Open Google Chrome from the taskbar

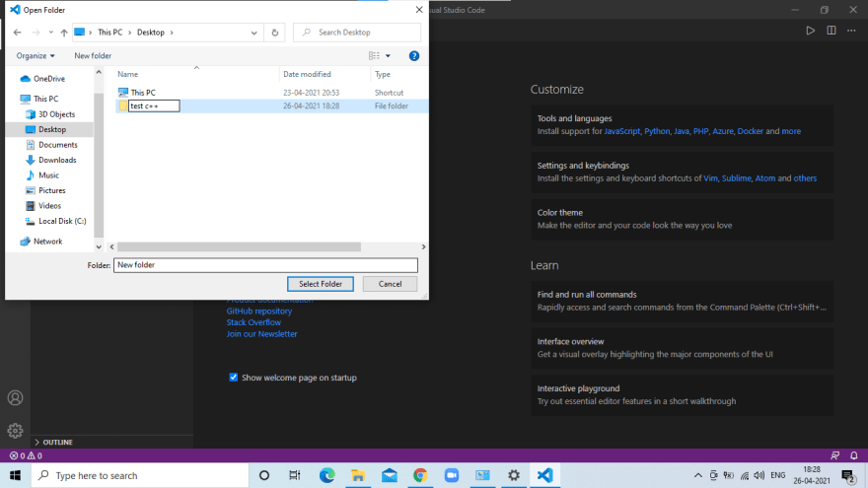pyautogui.click(x=420, y=475)
